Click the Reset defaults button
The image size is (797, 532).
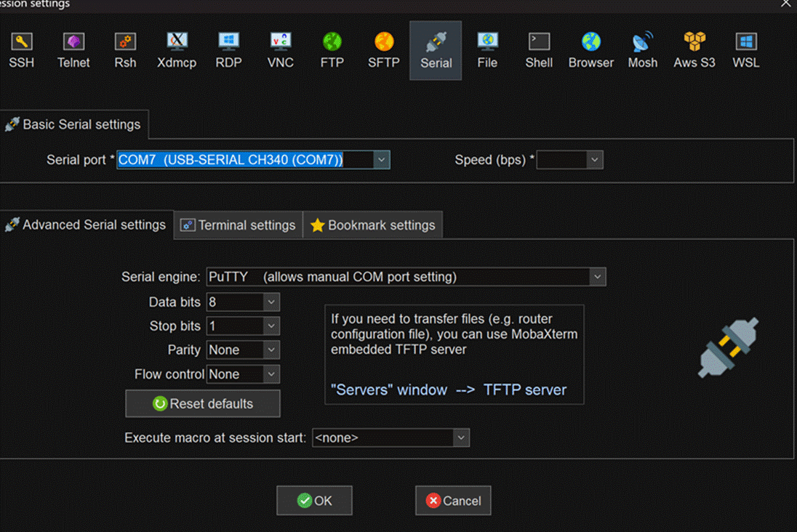coord(203,404)
